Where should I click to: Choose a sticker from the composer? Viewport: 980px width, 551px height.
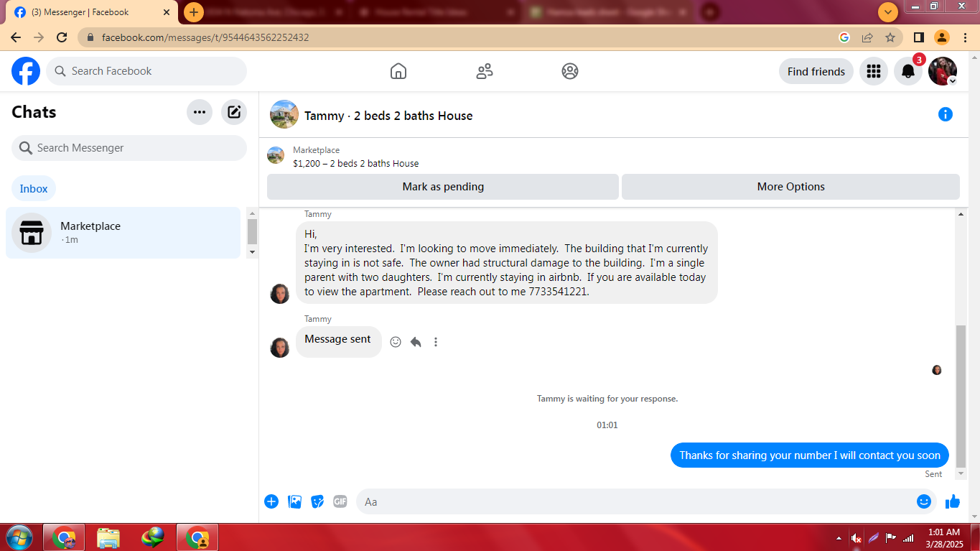pos(317,501)
